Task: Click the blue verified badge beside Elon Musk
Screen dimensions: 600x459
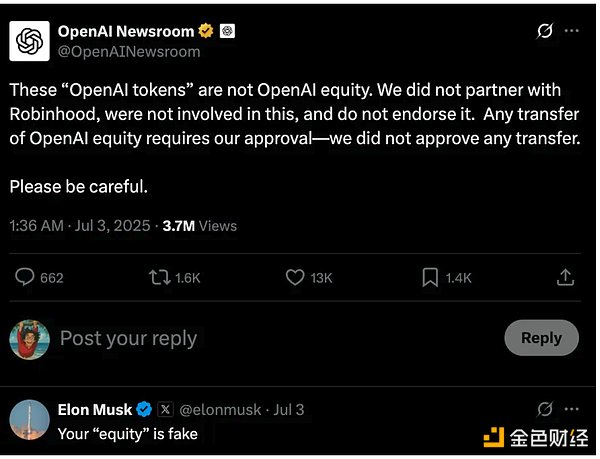Action: pyautogui.click(x=144, y=410)
